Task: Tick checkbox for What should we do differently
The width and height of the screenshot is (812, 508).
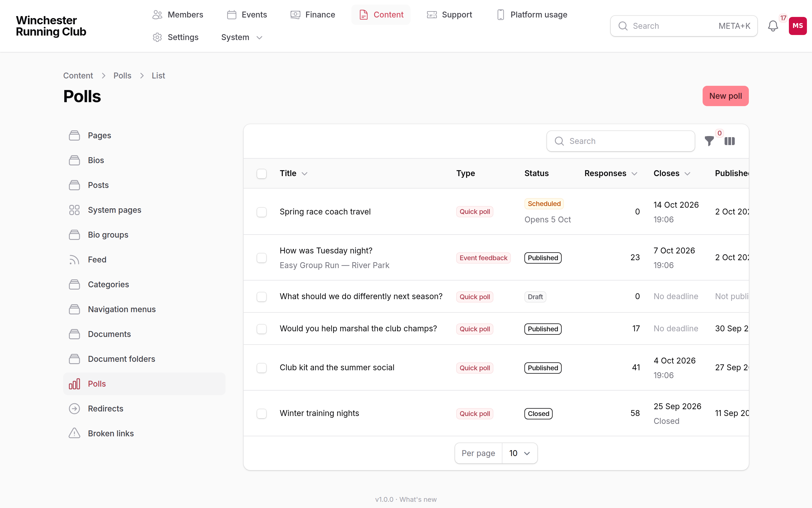Action: pyautogui.click(x=262, y=297)
